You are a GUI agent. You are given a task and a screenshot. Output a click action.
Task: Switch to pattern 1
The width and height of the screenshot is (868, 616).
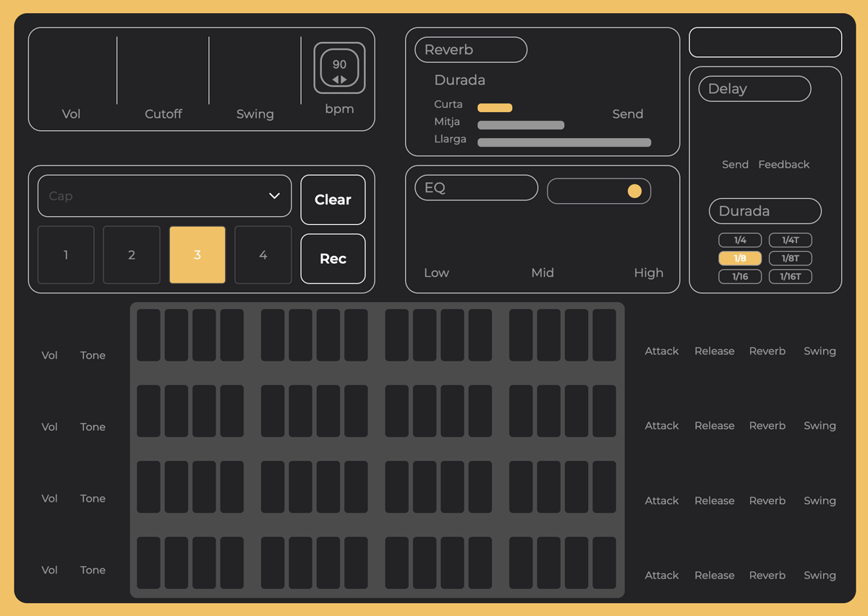66,255
